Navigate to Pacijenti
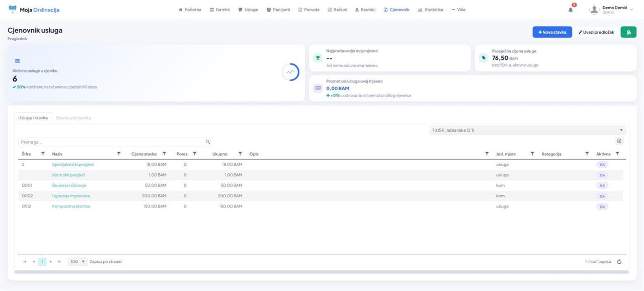 coord(278,10)
